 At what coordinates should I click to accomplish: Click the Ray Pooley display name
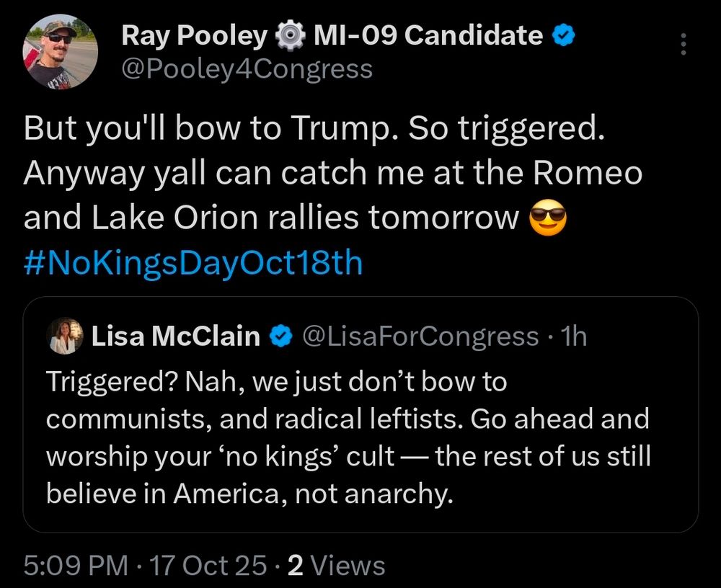click(194, 35)
